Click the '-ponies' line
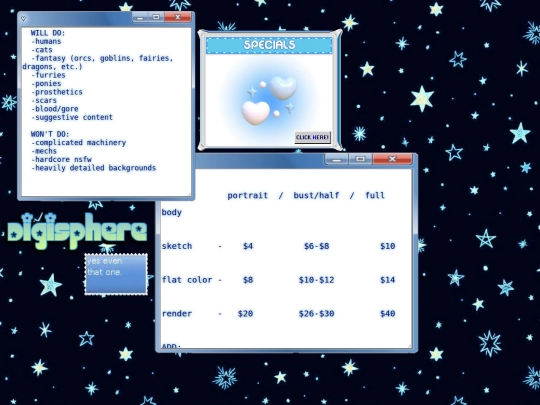This screenshot has width=540, height=405. [46, 84]
